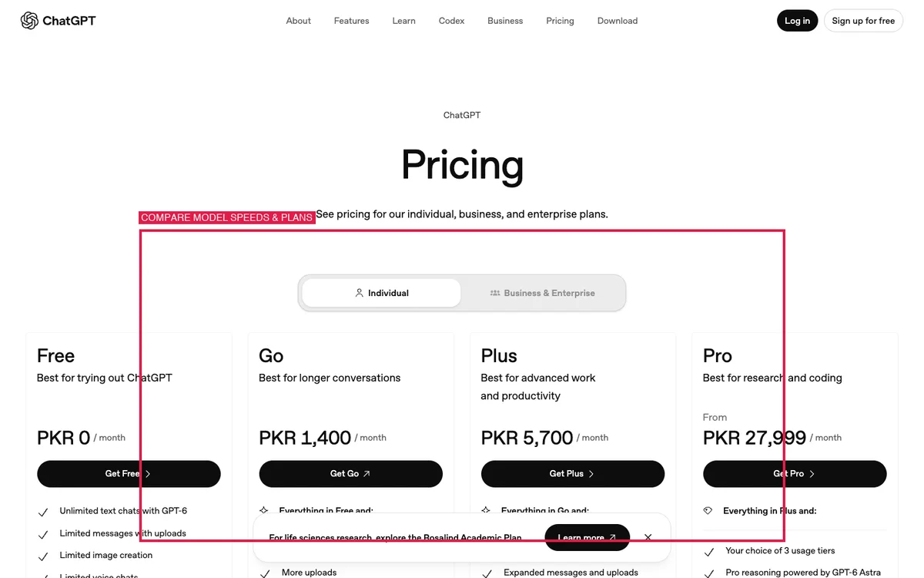Open the Codex navigation link
Screen dimensions: 924x578
[451, 21]
